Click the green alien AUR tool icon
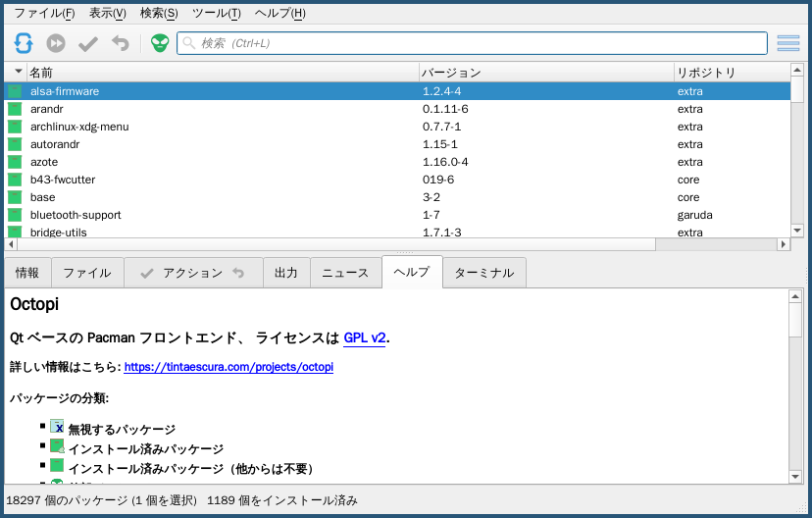812x518 pixels. tap(160, 43)
